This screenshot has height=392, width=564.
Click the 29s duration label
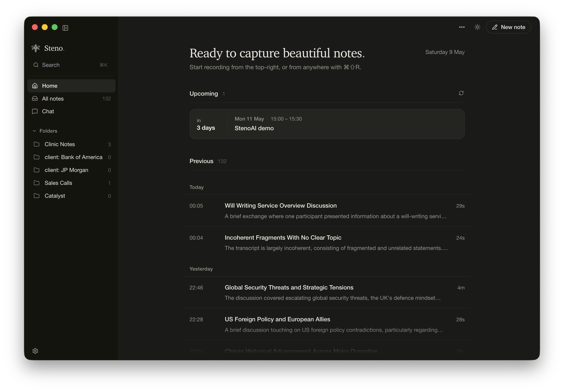coord(460,206)
